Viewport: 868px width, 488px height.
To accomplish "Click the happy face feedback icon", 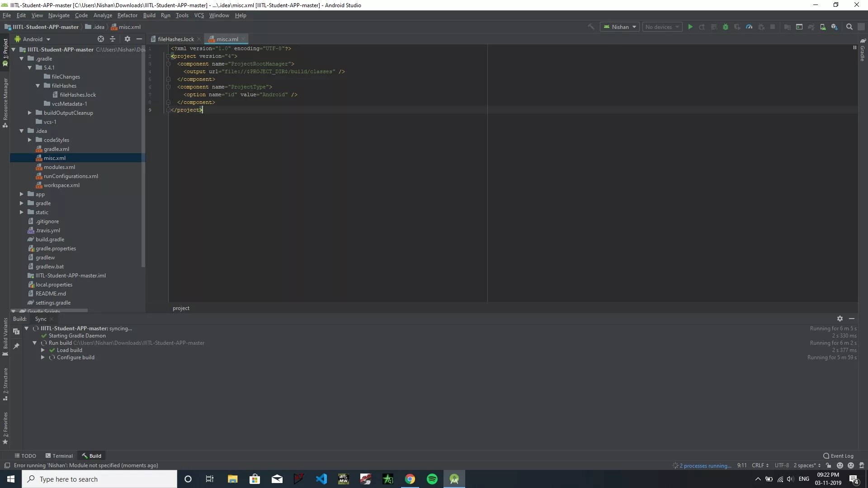I will (x=840, y=465).
